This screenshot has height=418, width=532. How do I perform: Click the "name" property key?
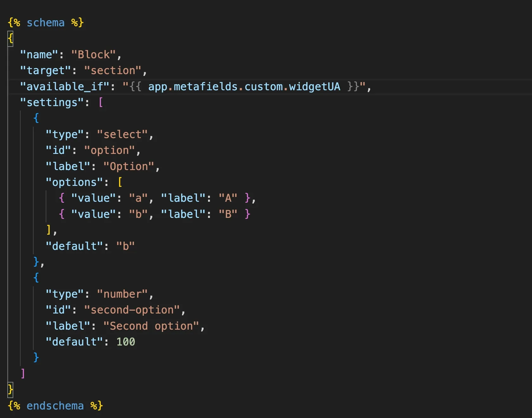39,54
